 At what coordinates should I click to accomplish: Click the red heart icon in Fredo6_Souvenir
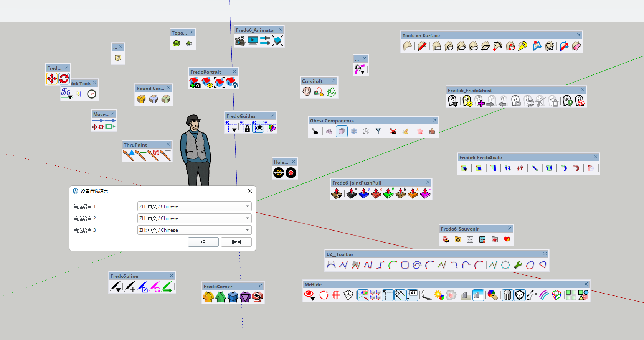[507, 239]
